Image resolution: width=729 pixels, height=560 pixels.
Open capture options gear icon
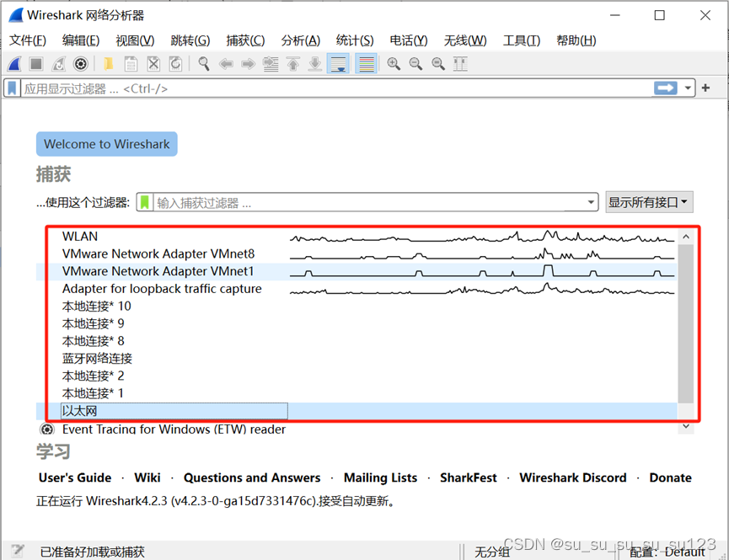81,64
